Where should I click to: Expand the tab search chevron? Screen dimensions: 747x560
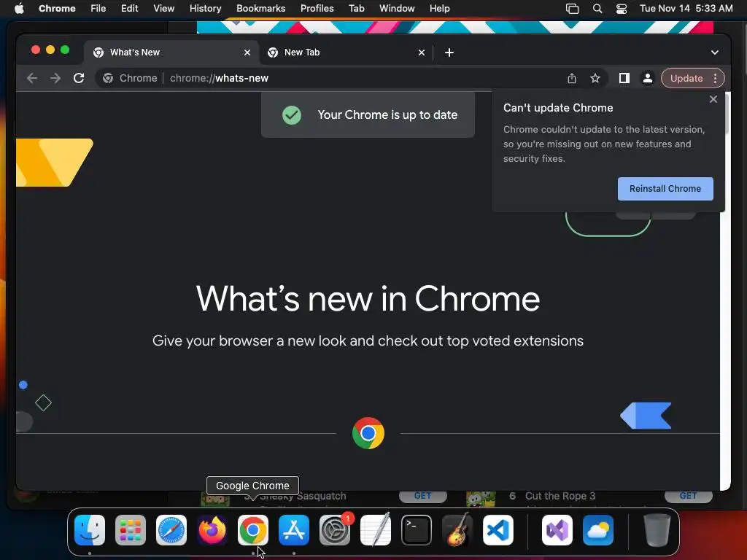[715, 52]
